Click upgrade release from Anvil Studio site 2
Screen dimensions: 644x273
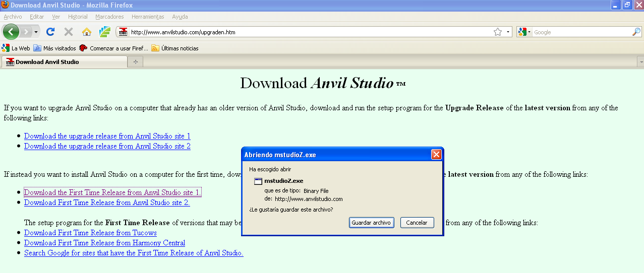point(107,146)
